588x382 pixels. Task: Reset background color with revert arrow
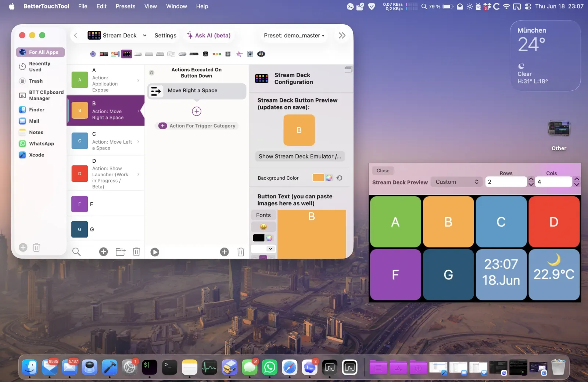[x=340, y=178]
